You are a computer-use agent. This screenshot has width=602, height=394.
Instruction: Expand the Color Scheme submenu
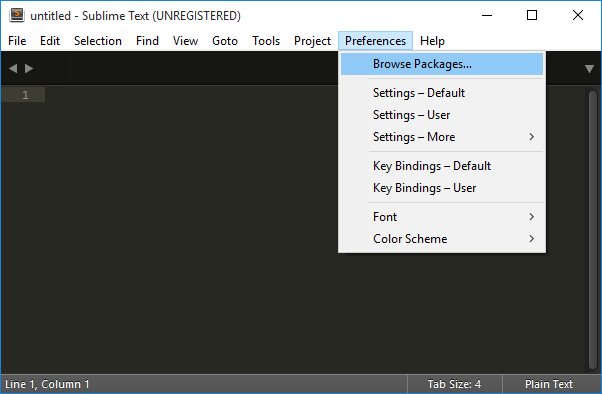(x=442, y=239)
